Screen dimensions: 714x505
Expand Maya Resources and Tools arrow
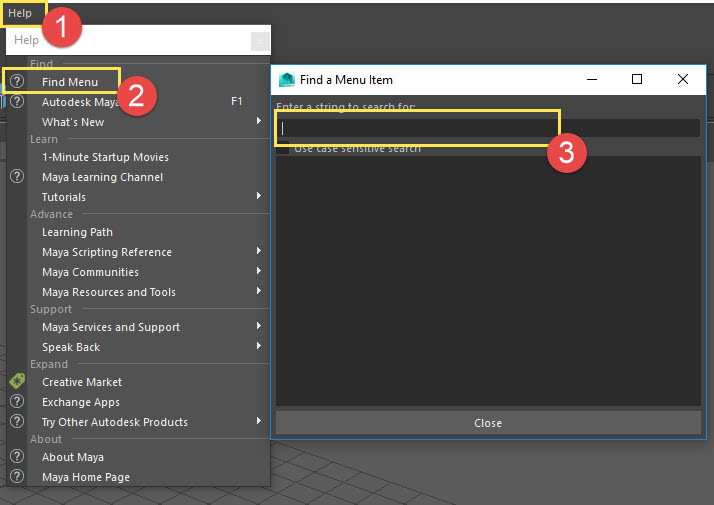pos(259,291)
